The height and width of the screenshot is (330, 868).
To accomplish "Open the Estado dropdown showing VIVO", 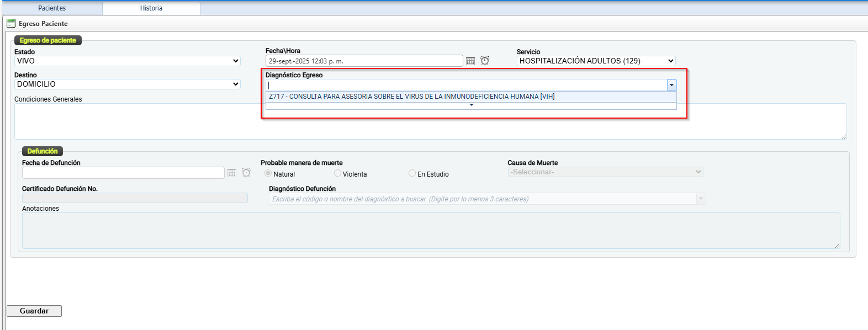I will (127, 61).
